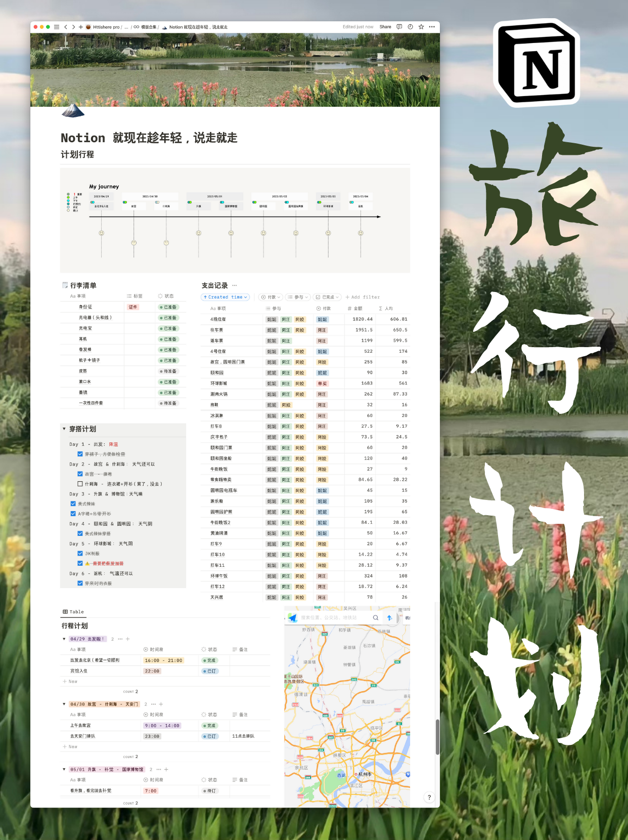This screenshot has width=628, height=840.
Task: Open the three-dot page options menu
Action: point(432,27)
